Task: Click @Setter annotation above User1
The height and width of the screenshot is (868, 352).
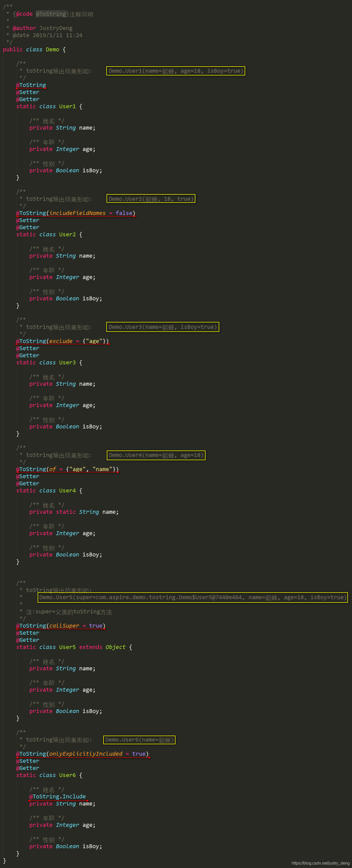Action: 28,92
